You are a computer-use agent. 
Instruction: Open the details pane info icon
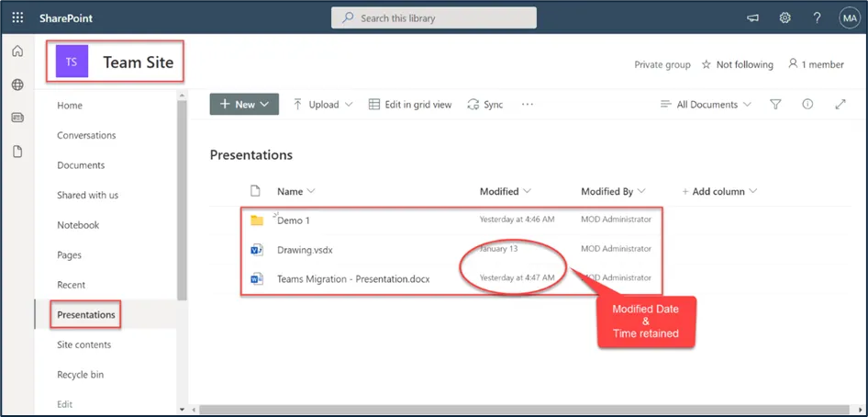[807, 105]
